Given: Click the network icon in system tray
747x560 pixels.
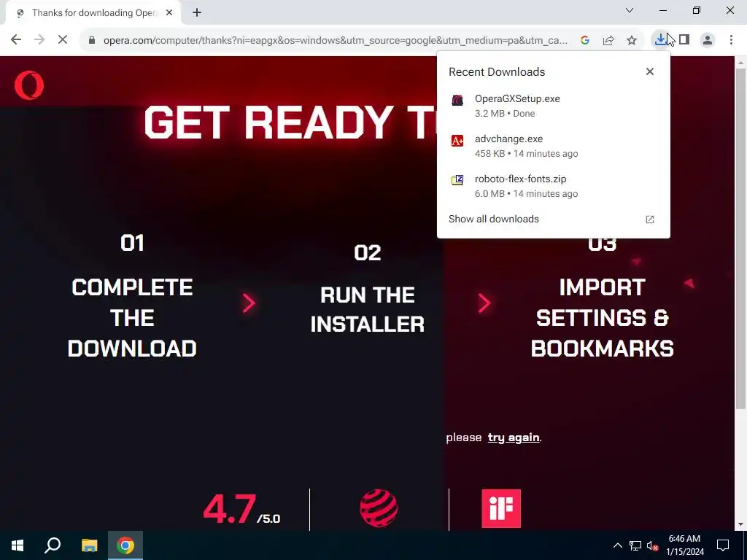Looking at the screenshot, I should pyautogui.click(x=635, y=545).
